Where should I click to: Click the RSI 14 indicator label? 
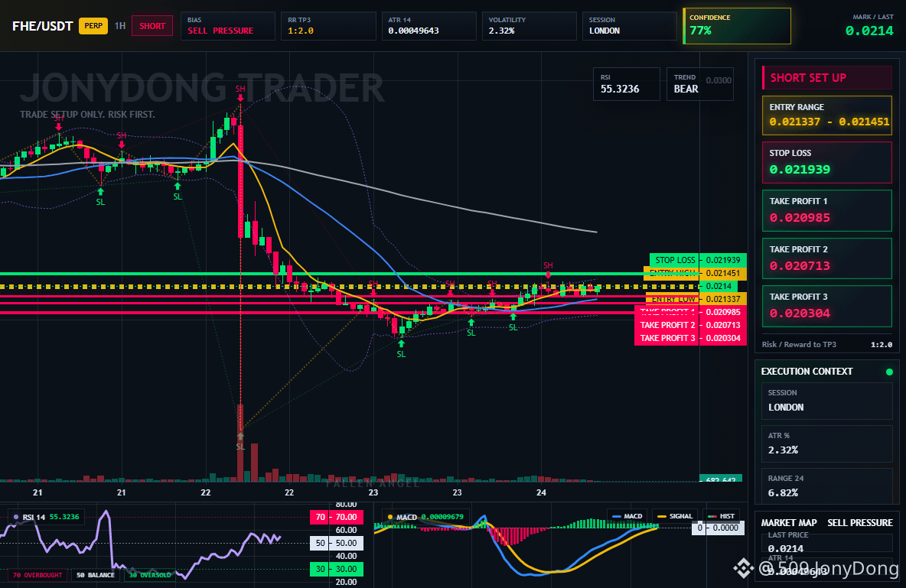coord(46,517)
